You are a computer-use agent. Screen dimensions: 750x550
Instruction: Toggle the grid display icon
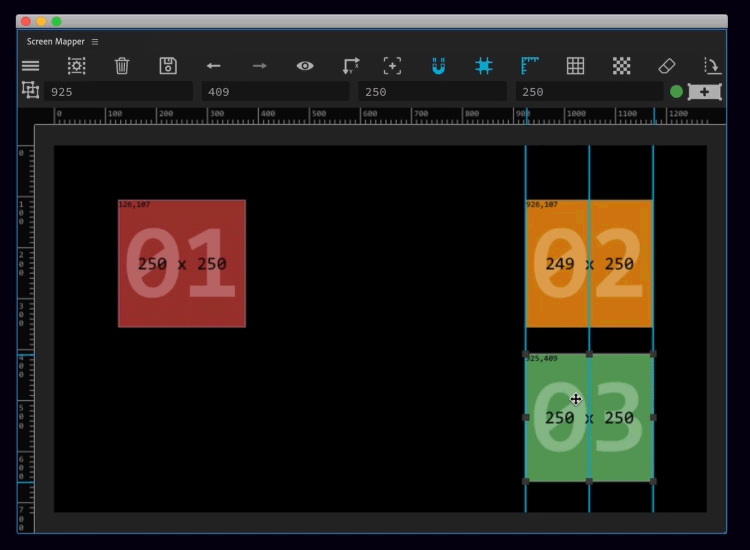575,66
